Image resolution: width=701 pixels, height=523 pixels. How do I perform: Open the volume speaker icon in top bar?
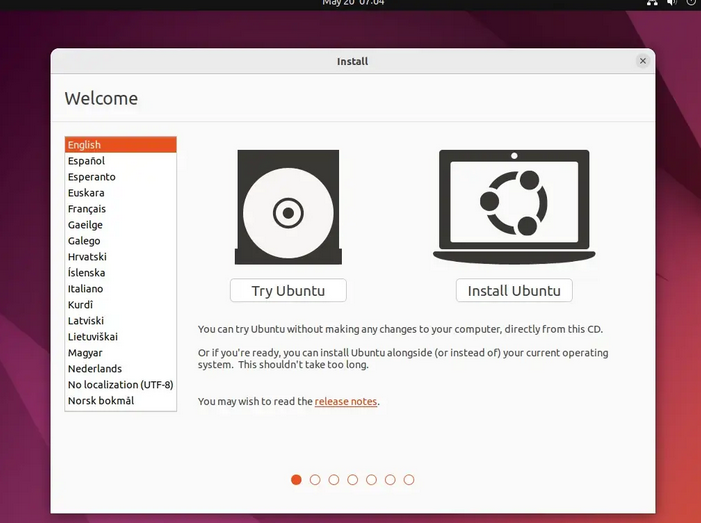tap(671, 3)
